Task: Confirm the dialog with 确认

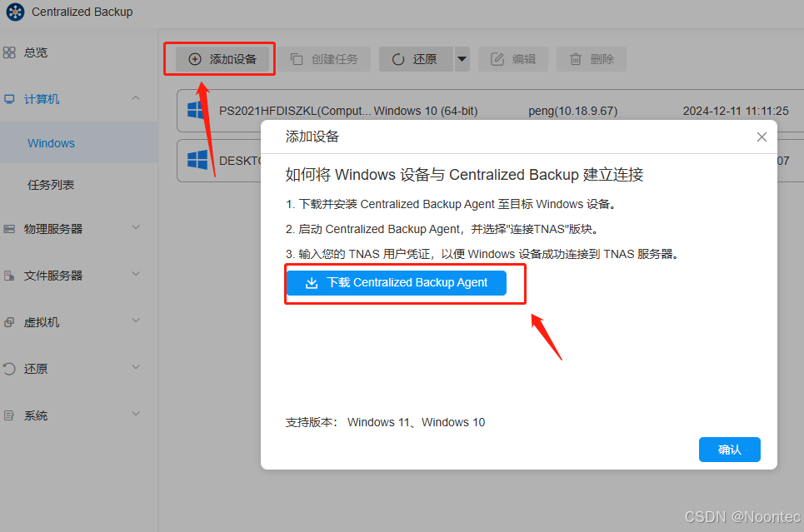Action: [730, 450]
